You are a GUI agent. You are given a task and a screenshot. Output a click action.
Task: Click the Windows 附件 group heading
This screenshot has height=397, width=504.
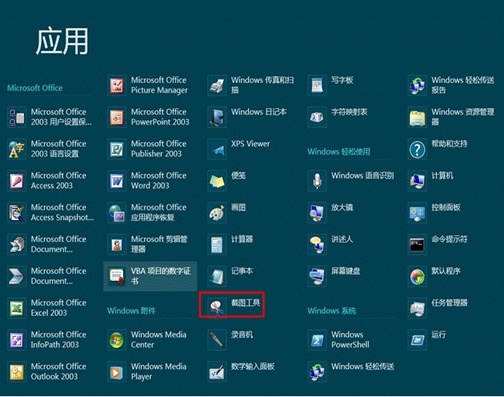[131, 311]
